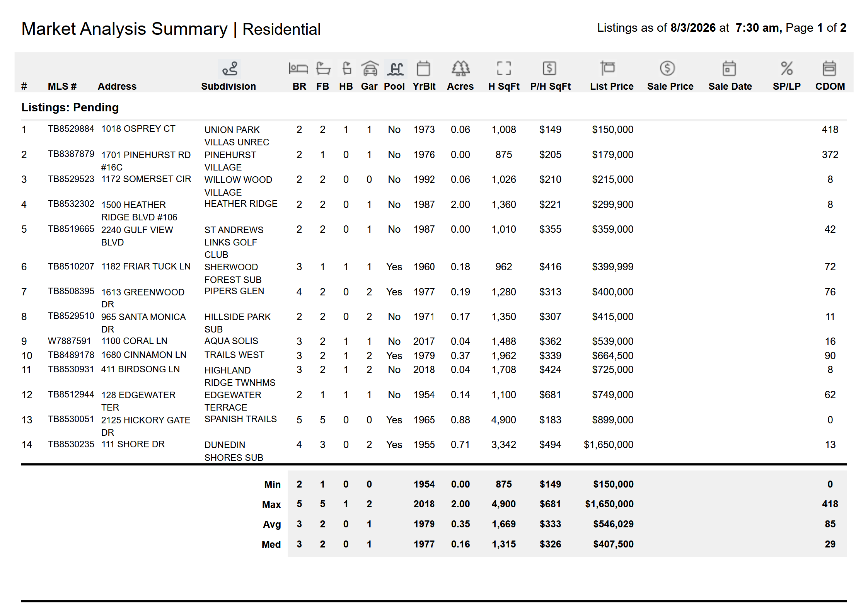Click the List Price sign icon
868x607 pixels.
(607, 68)
